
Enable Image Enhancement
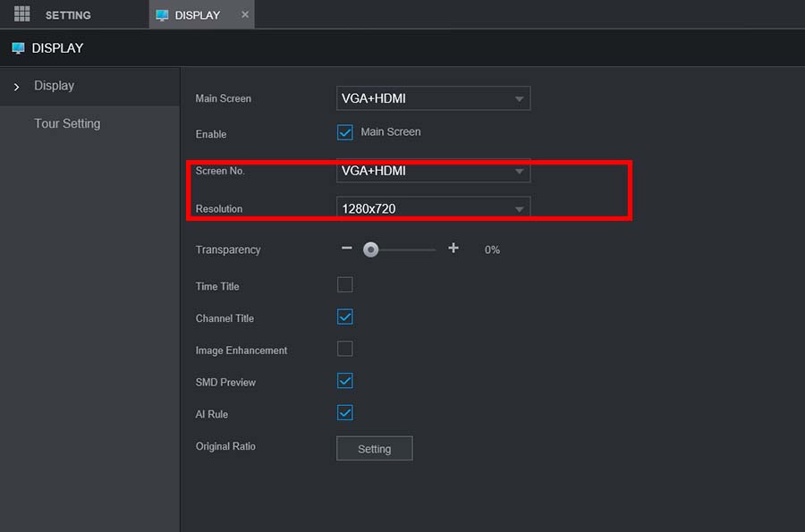(x=344, y=349)
